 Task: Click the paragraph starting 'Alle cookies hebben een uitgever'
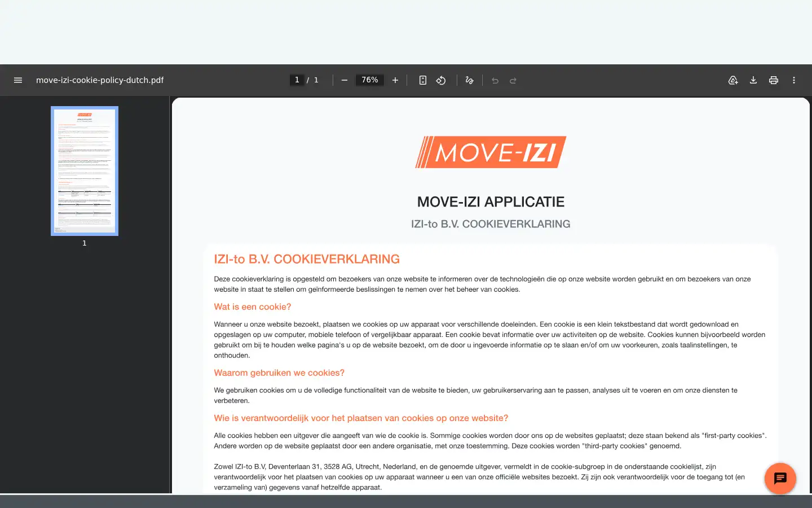pos(490,441)
